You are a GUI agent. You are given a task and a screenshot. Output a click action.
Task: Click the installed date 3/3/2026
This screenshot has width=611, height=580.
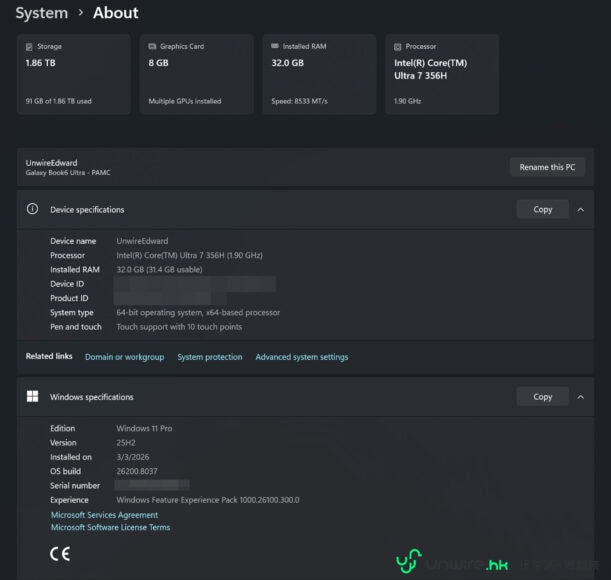pyautogui.click(x=132, y=457)
